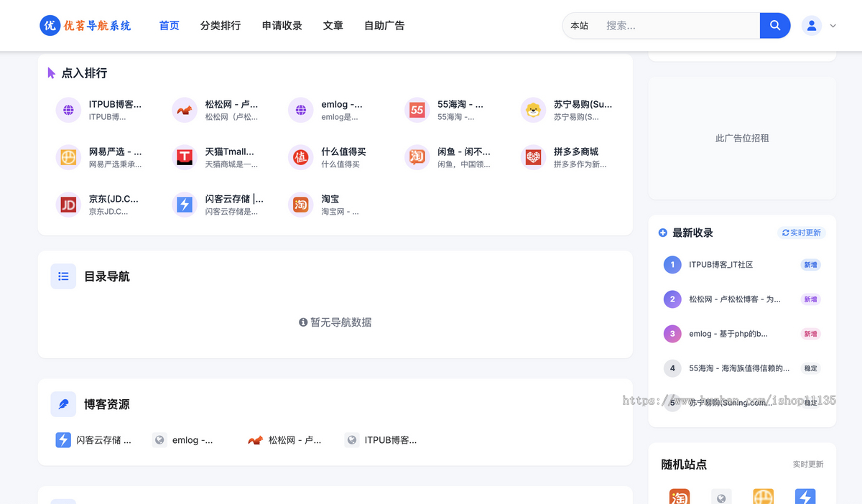The width and height of the screenshot is (862, 504).
Task: Open the 申请收录 menu item
Action: tap(282, 25)
